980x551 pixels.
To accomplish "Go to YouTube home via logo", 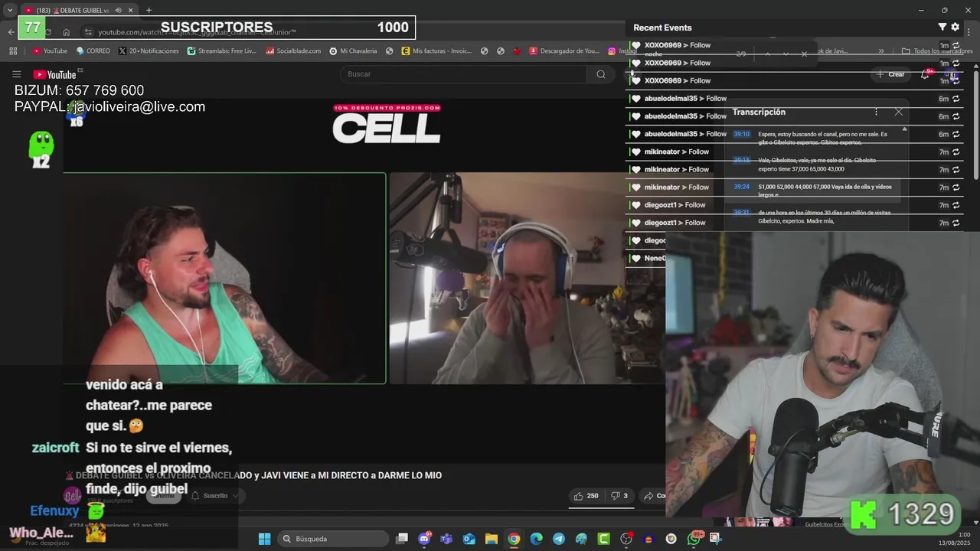I will 54,74.
